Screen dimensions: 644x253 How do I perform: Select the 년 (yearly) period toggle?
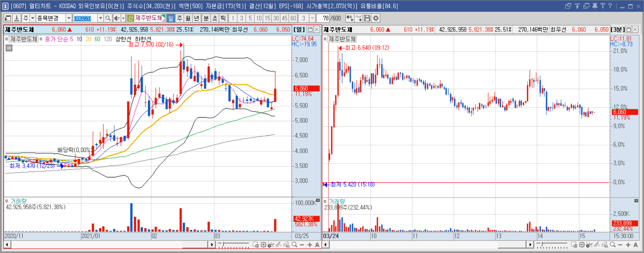point(196,18)
